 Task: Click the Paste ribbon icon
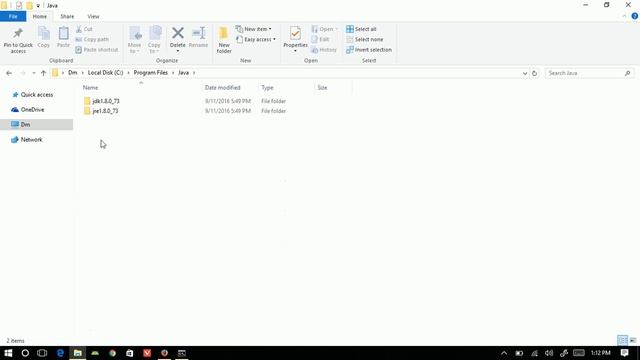[63, 37]
